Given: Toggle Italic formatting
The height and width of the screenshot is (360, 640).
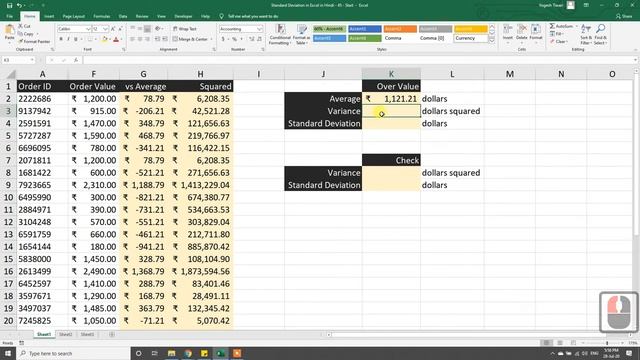Looking at the screenshot, I should click(68, 39).
